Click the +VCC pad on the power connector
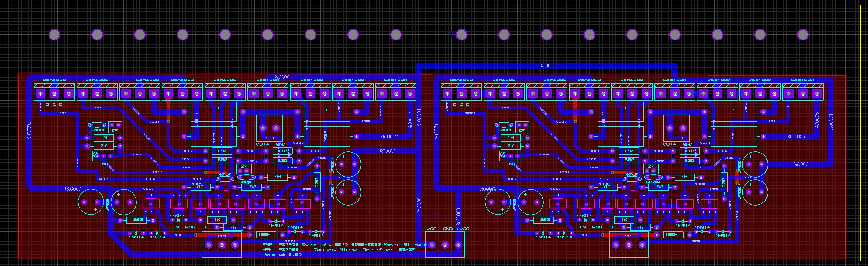 458,245
